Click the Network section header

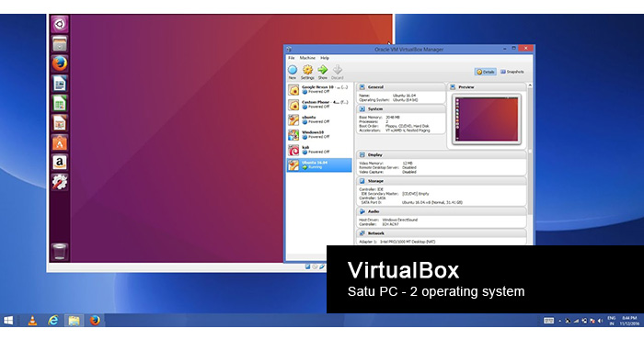[442, 233]
